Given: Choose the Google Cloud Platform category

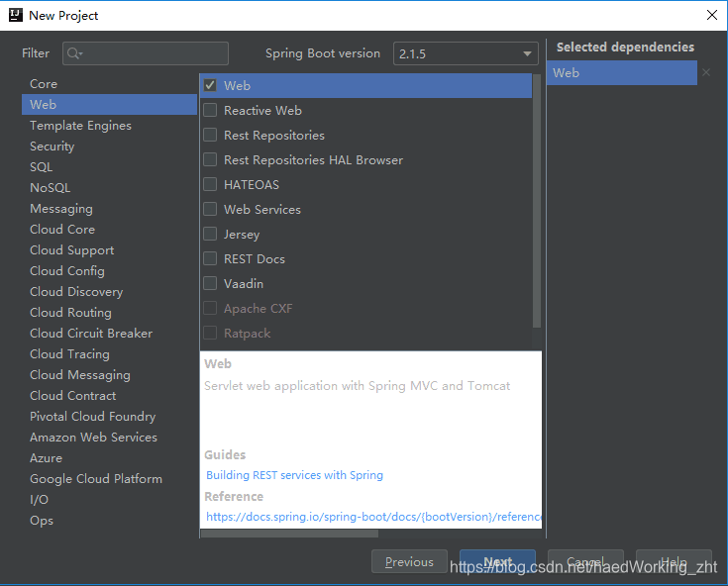Looking at the screenshot, I should tap(110, 479).
